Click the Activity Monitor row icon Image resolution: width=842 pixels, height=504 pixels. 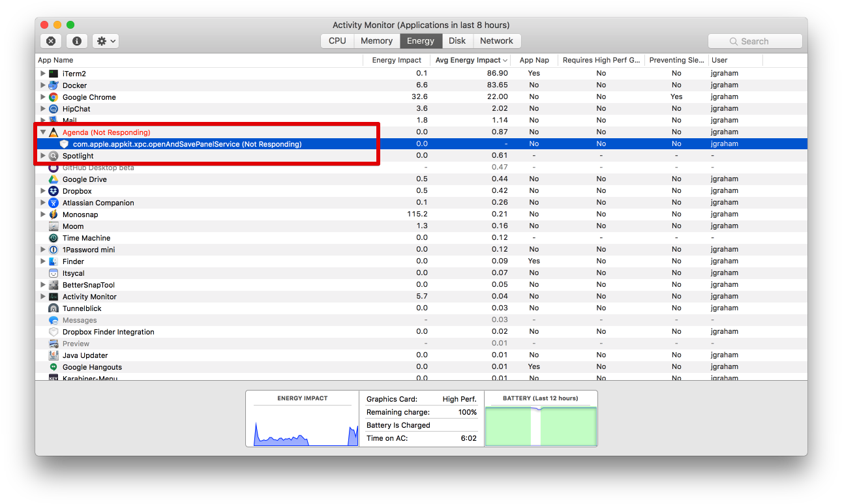53,297
